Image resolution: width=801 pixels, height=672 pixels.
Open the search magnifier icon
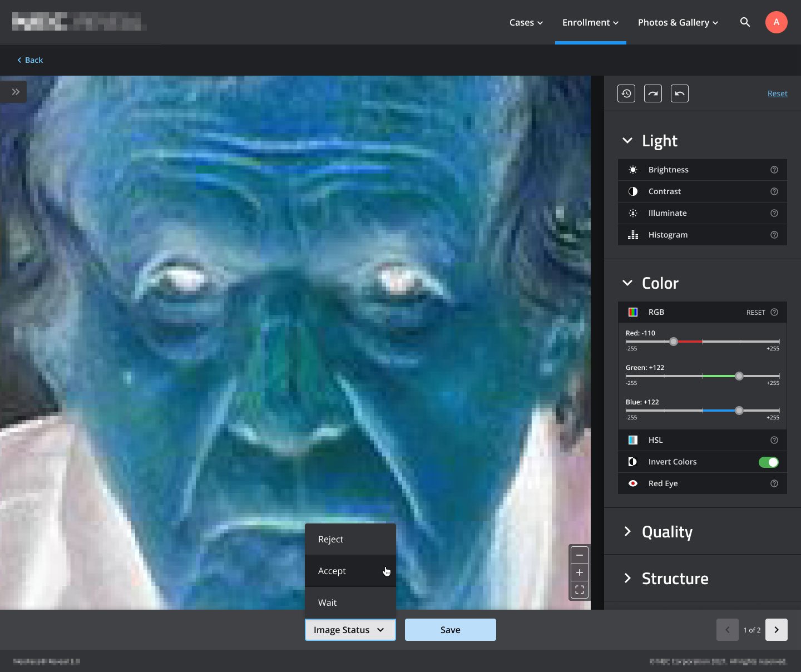click(745, 22)
